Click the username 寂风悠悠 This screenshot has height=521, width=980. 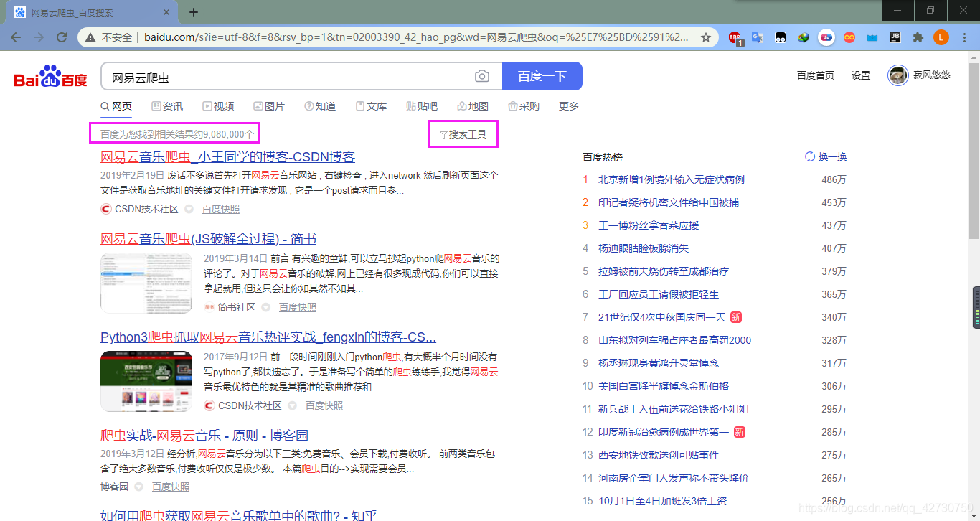pos(932,75)
